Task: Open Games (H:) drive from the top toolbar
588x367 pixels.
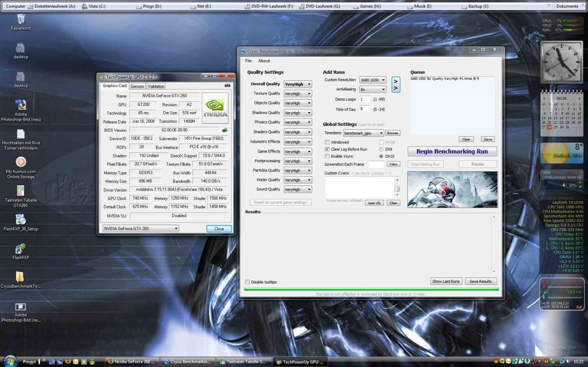Action: pos(367,6)
